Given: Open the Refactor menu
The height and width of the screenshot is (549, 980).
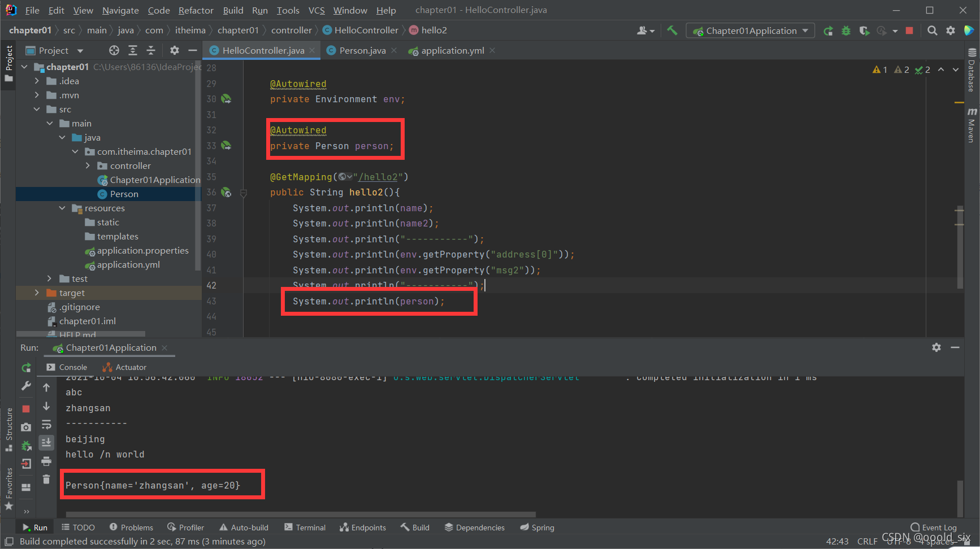Looking at the screenshot, I should point(196,10).
